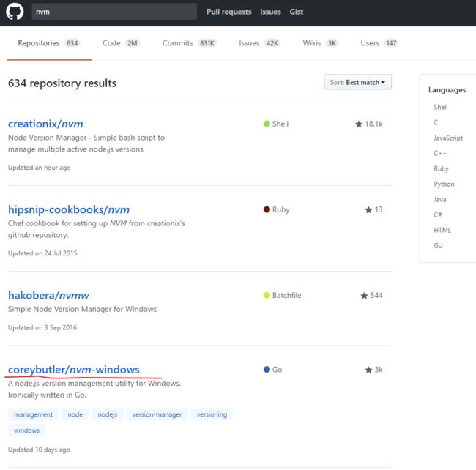
Task: Filter by HTML language
Action: pos(442,231)
